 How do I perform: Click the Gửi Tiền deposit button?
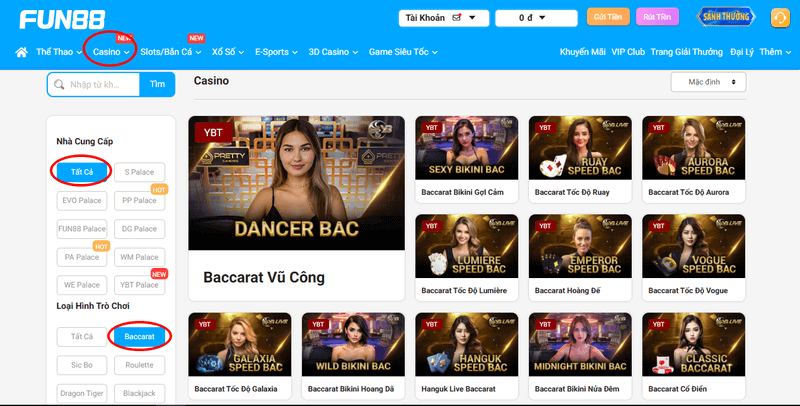608,17
